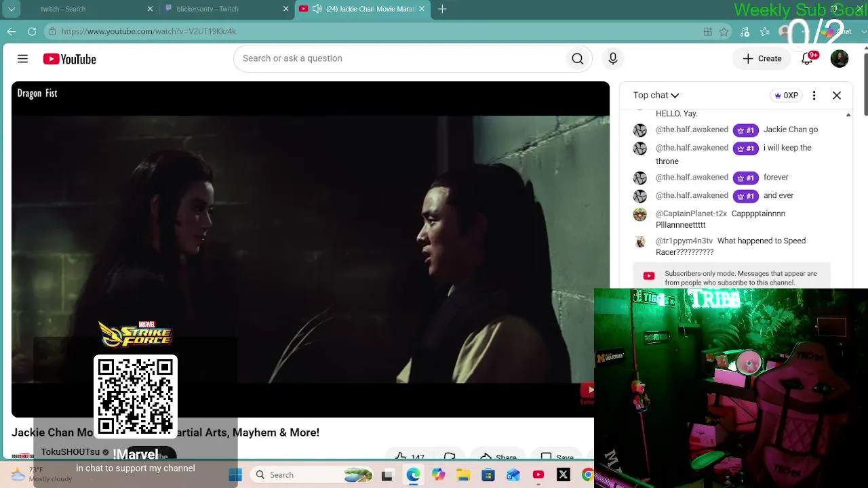Image resolution: width=868 pixels, height=488 pixels.
Task: Click the #1 badge beside 'and ever'
Action: point(746,196)
